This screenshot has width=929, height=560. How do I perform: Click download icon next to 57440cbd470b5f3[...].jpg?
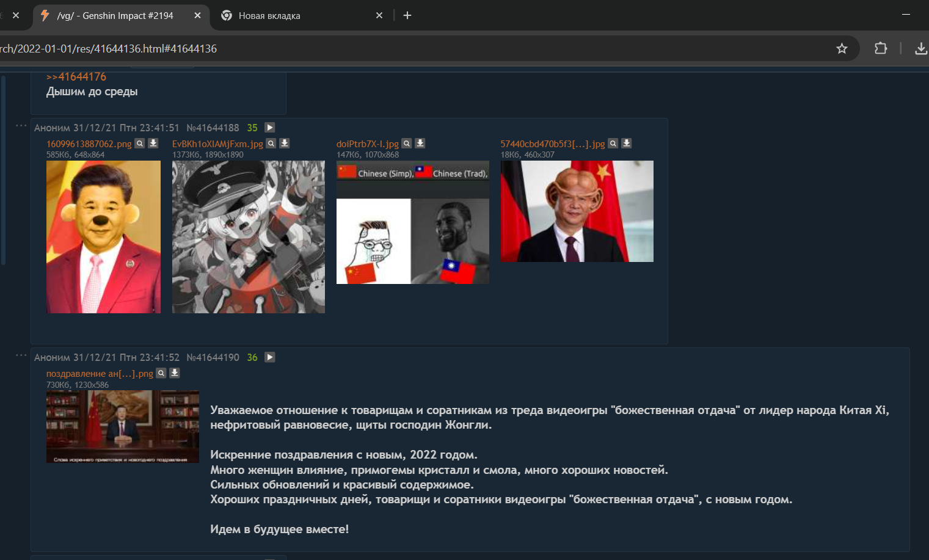[x=627, y=144]
